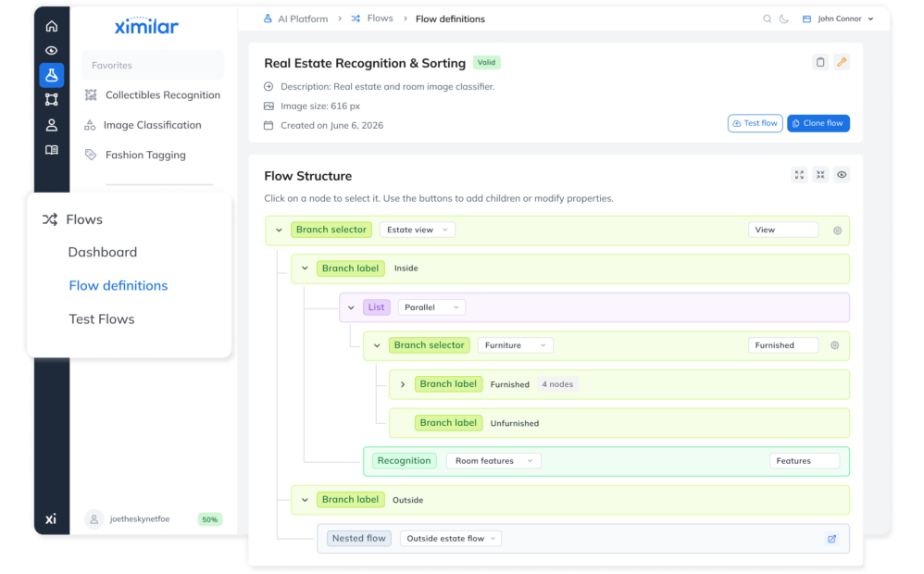This screenshot has width=924, height=574.
Task: Expand all nodes in Flow Structure
Action: tap(799, 174)
